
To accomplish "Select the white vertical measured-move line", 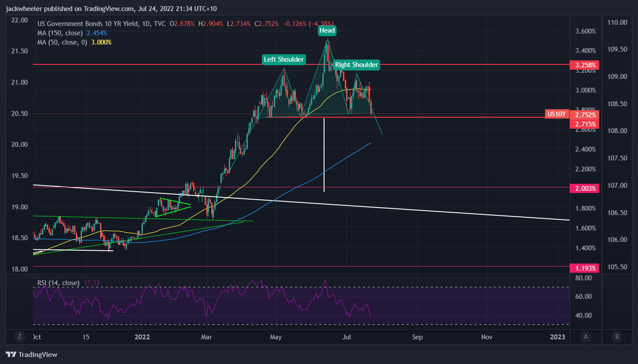I will point(324,155).
